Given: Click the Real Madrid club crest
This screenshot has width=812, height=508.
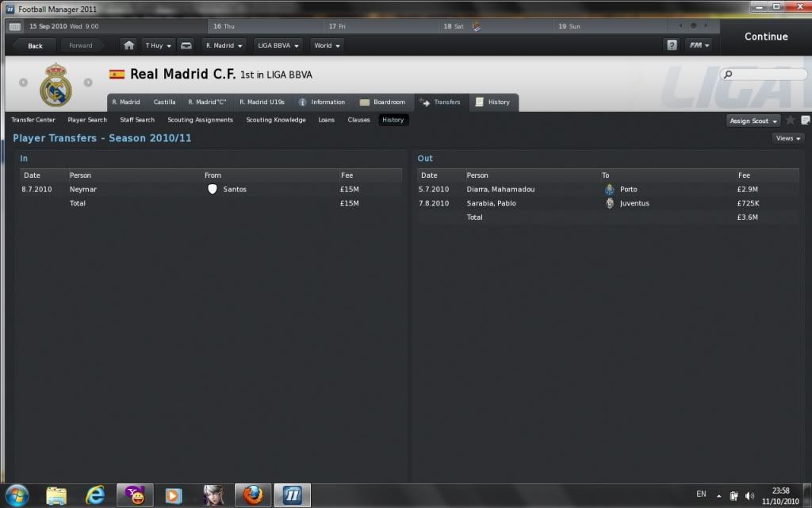Looking at the screenshot, I should point(56,85).
